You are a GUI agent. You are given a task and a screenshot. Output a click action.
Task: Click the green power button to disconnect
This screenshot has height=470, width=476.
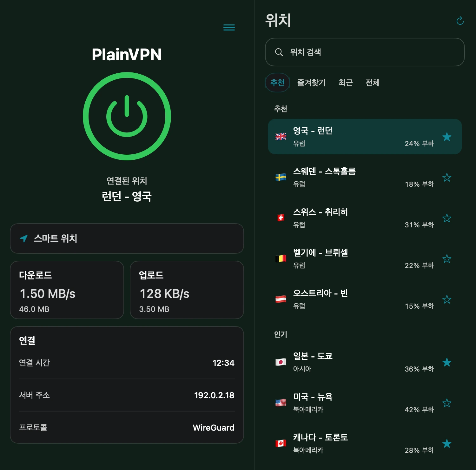127,116
